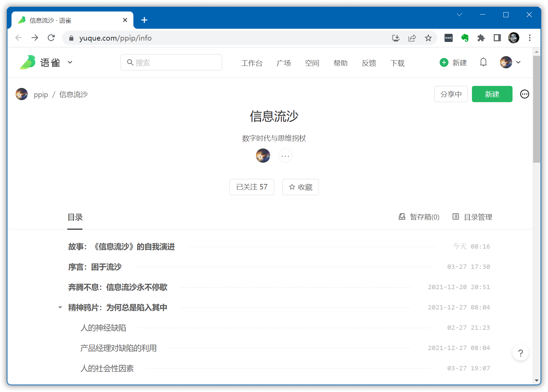The image size is (548, 392).
Task: Click the address bar URL
Action: click(x=115, y=38)
